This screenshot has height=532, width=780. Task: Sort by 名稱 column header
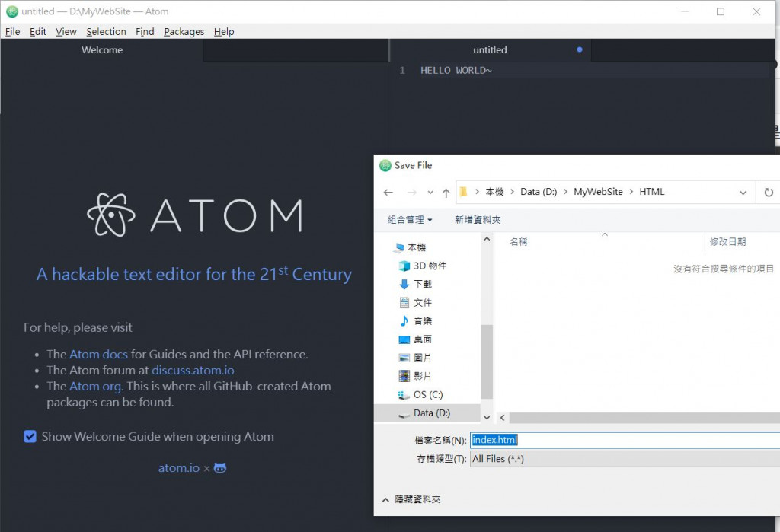point(518,241)
